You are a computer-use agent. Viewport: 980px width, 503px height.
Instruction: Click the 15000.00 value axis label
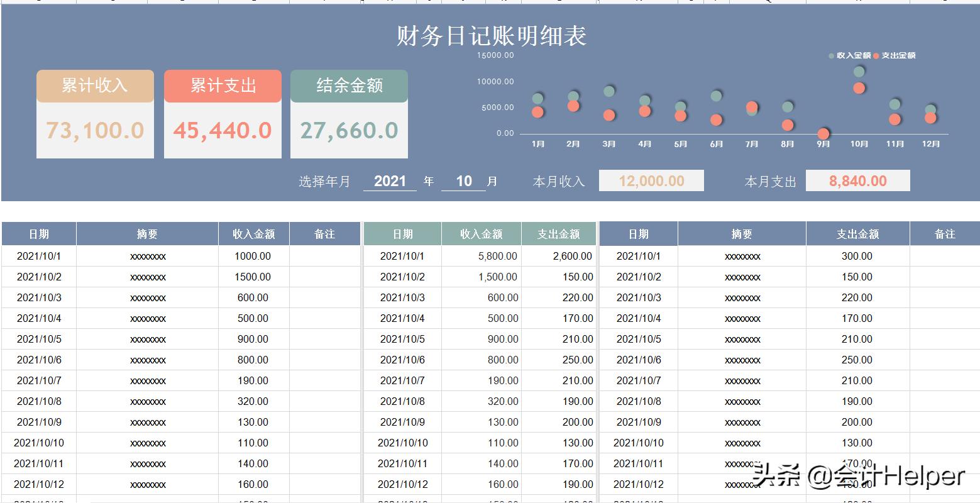pyautogui.click(x=496, y=55)
